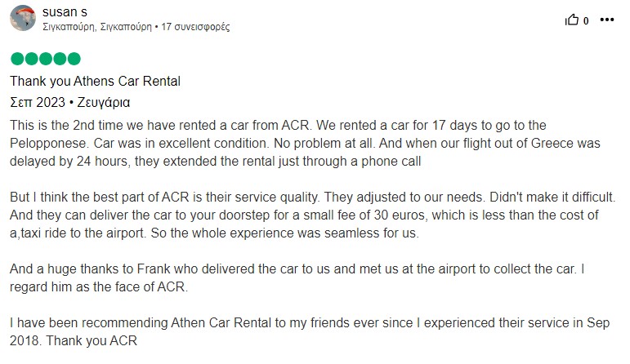630x364 pixels.
Task: Click the Ζευγάρια trip type label
Action: pos(103,102)
